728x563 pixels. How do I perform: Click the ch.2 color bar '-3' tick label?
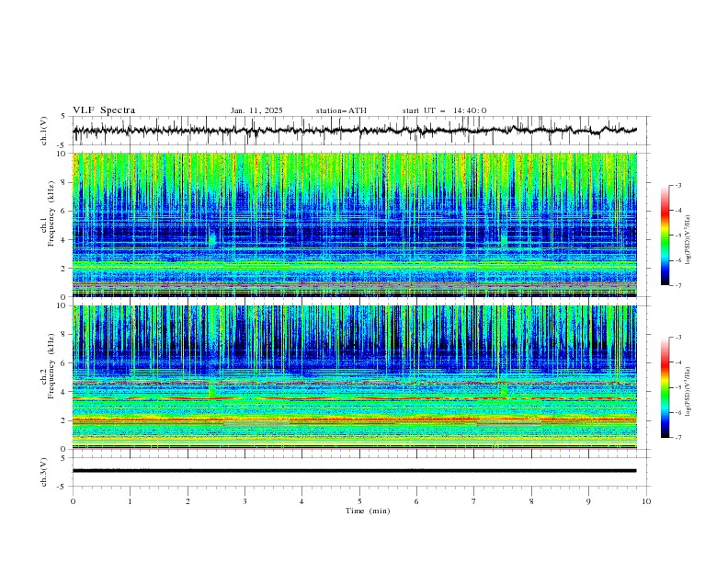678,338
